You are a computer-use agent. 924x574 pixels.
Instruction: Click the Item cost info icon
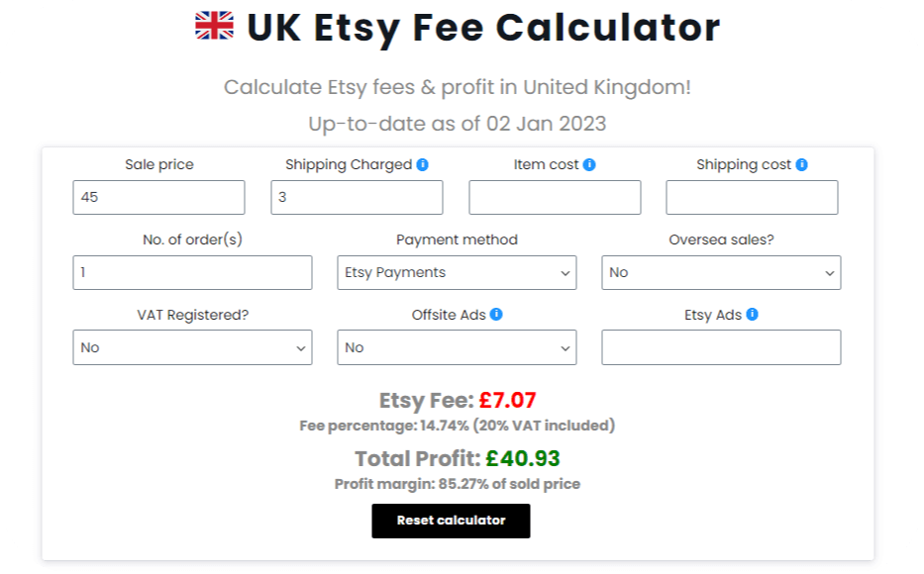click(x=589, y=164)
